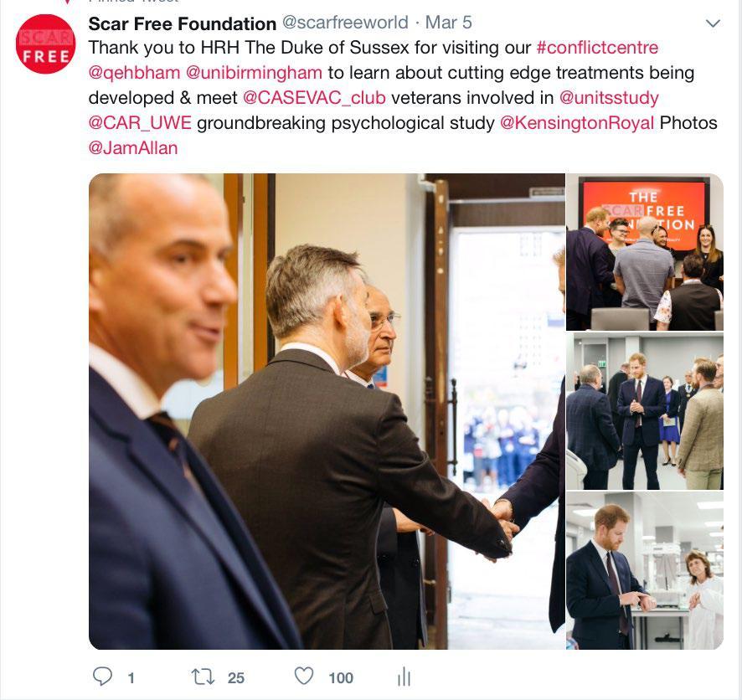Click the reply speech bubble icon

click(x=102, y=677)
